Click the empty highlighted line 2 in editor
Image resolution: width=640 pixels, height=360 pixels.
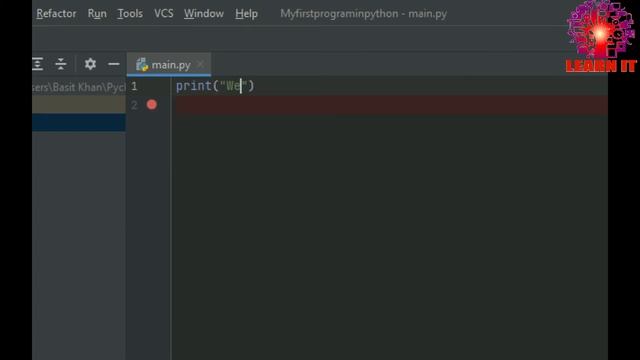[x=391, y=105]
